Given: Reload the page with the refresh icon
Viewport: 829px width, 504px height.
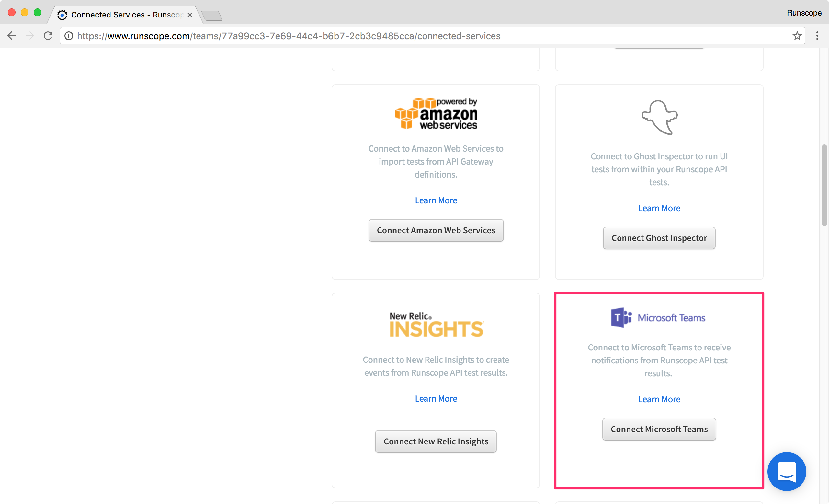Looking at the screenshot, I should [48, 36].
